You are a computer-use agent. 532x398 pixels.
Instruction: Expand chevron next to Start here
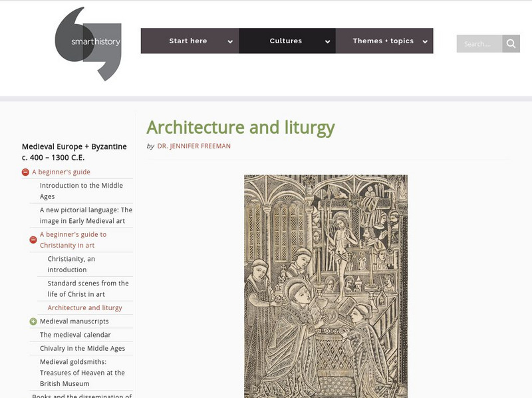click(x=230, y=41)
